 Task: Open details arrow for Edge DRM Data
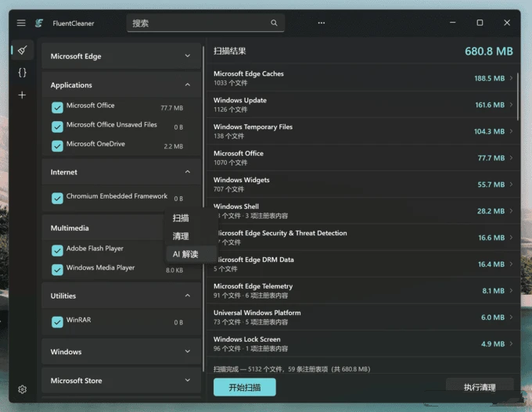click(x=511, y=263)
